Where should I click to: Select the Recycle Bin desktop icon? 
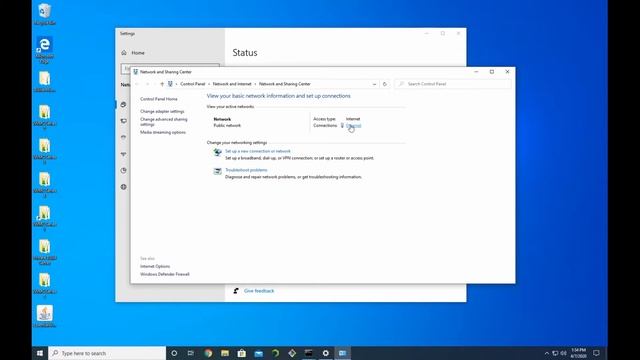[x=44, y=14]
